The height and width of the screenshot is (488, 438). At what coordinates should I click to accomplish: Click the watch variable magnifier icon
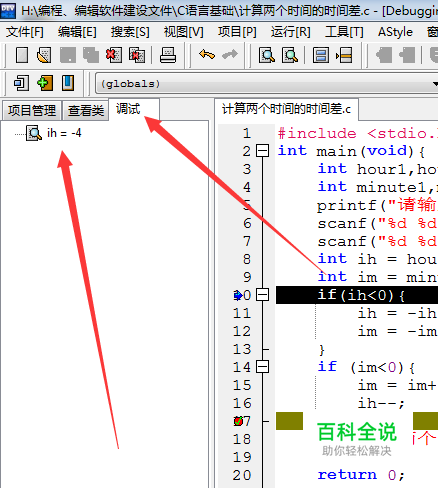[x=34, y=133]
